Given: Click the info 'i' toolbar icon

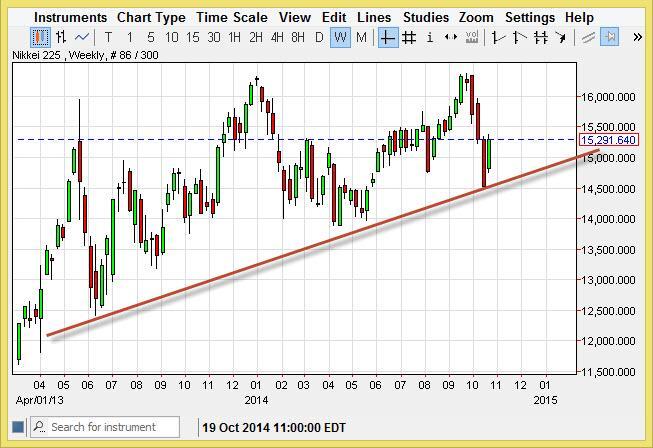Looking at the screenshot, I should pos(430,37).
